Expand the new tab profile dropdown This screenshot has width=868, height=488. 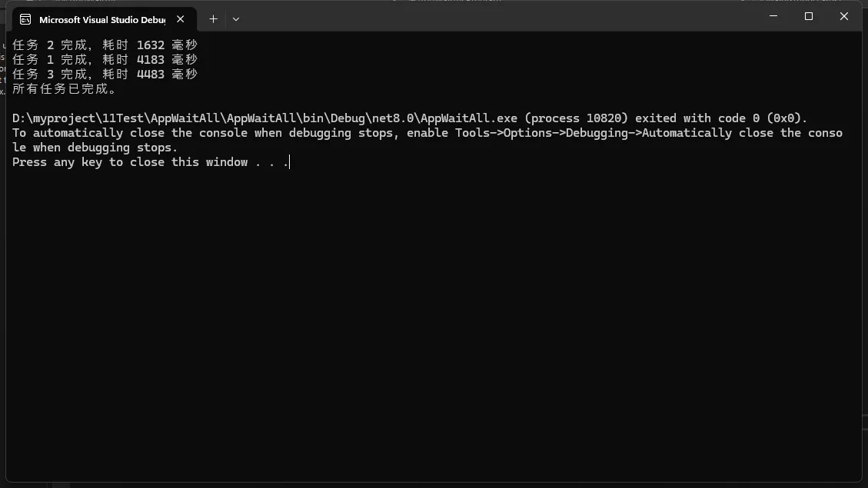[236, 19]
